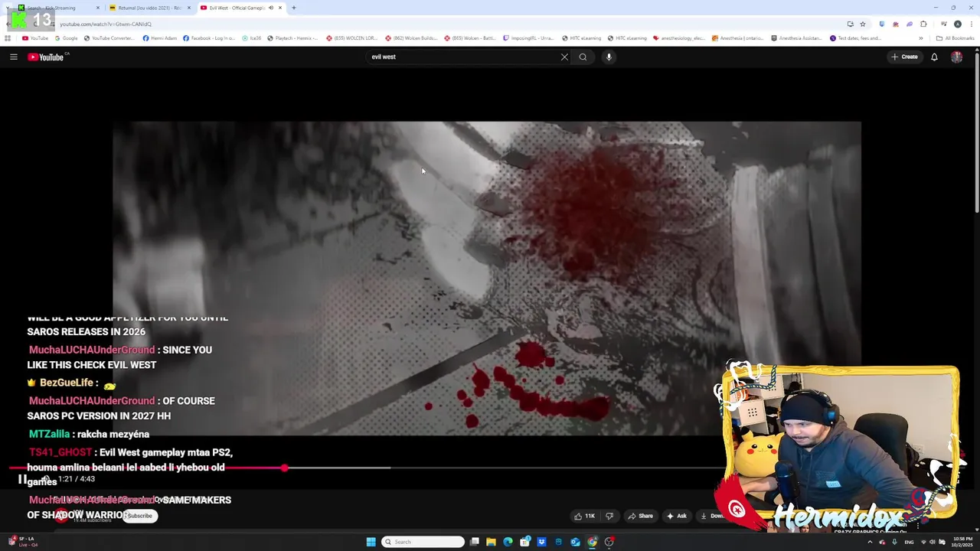This screenshot has width=980, height=551.
Task: Open the Ice36 bookmark
Action: 251,38
